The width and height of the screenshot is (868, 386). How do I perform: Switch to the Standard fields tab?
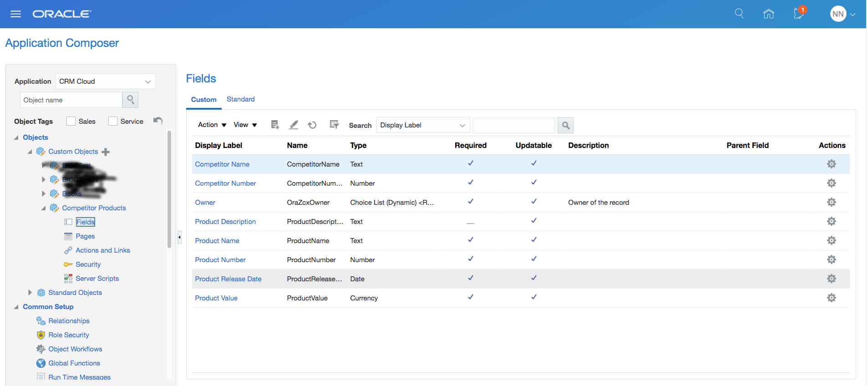tap(240, 99)
